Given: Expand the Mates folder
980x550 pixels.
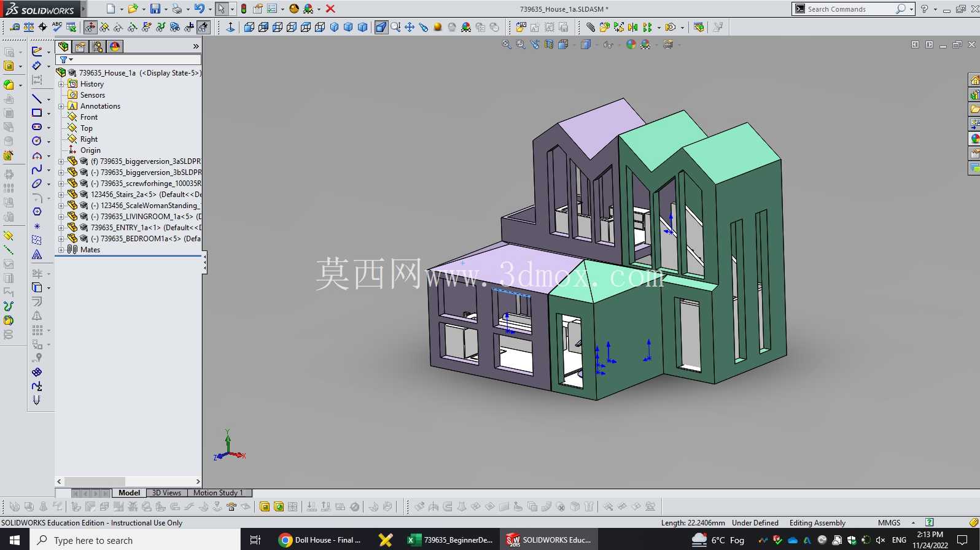Looking at the screenshot, I should 61,250.
